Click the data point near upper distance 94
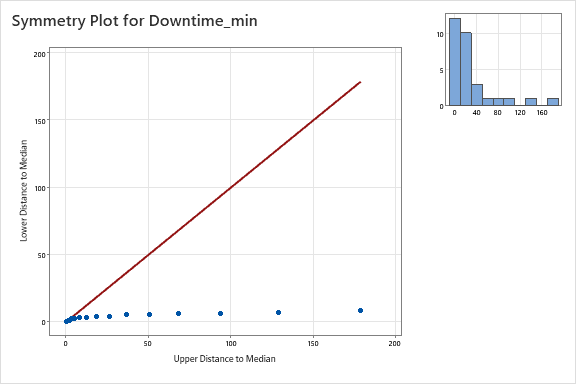 point(220,313)
